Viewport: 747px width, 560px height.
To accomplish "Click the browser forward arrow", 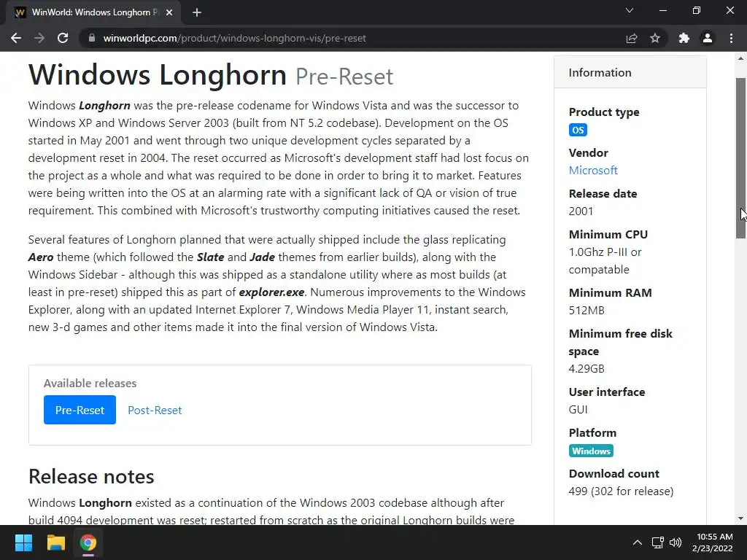I will 39,38.
